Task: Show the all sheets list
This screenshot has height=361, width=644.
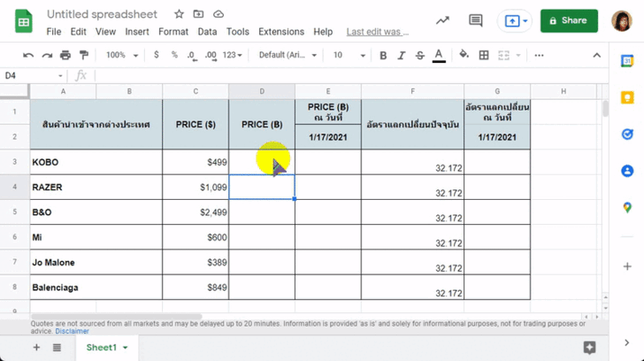Action: [x=57, y=348]
